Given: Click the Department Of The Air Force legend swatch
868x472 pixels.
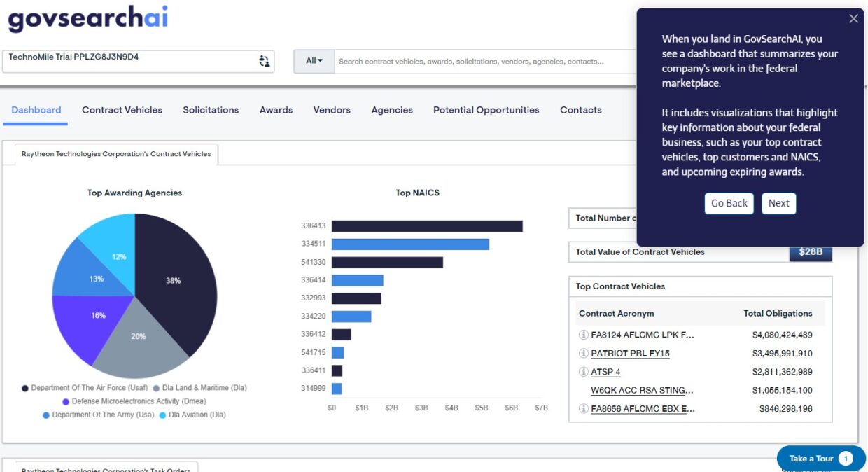Looking at the screenshot, I should coord(25,388).
